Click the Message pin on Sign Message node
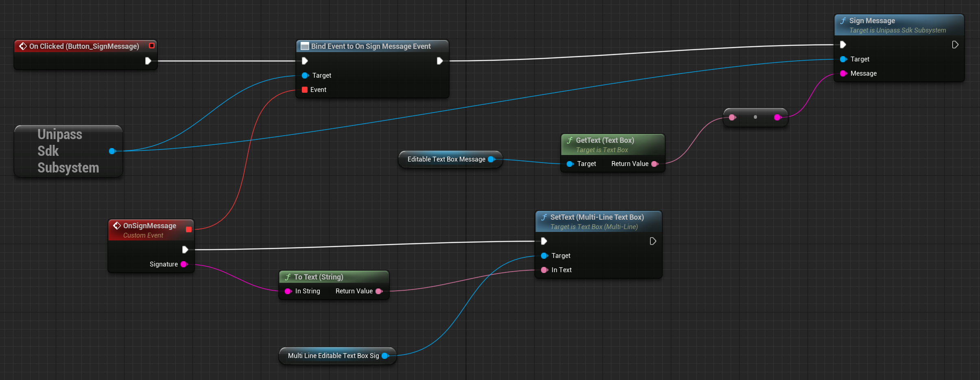980x380 pixels. [x=843, y=74]
